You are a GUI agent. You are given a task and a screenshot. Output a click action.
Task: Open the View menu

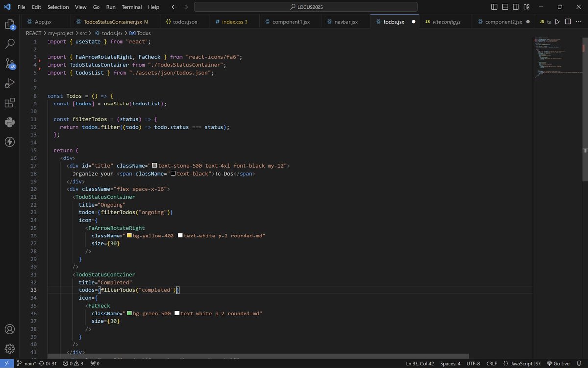81,7
